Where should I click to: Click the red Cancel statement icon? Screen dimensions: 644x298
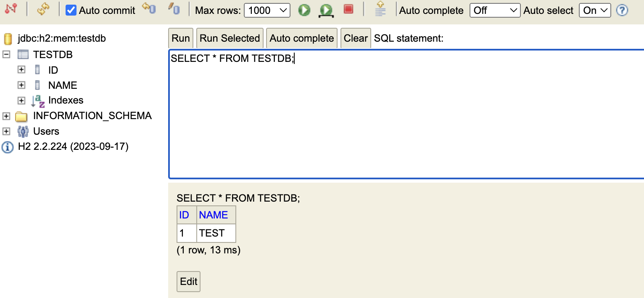point(348,10)
